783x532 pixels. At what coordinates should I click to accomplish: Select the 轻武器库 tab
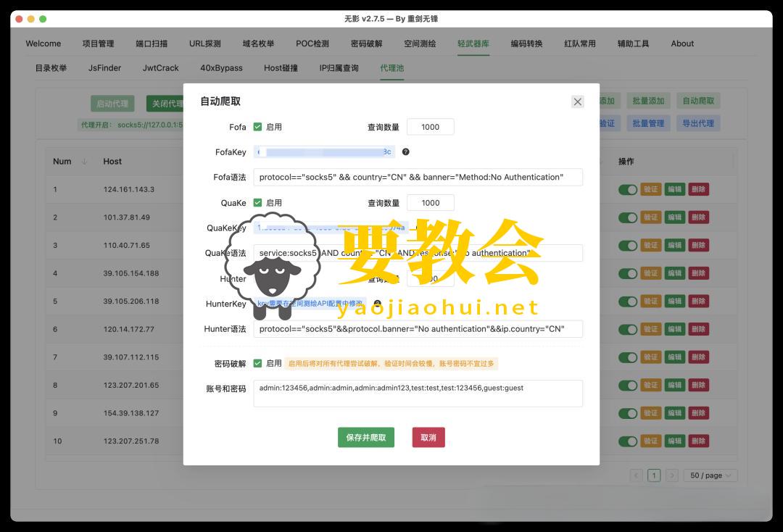pyautogui.click(x=473, y=43)
